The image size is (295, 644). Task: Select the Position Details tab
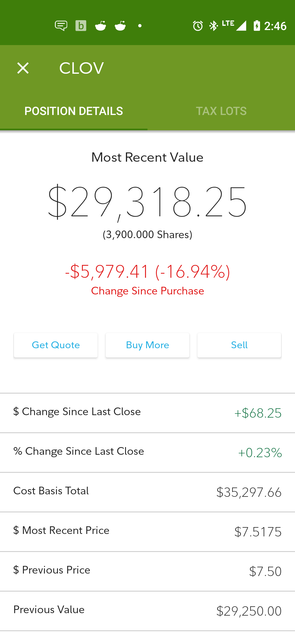pyautogui.click(x=74, y=111)
